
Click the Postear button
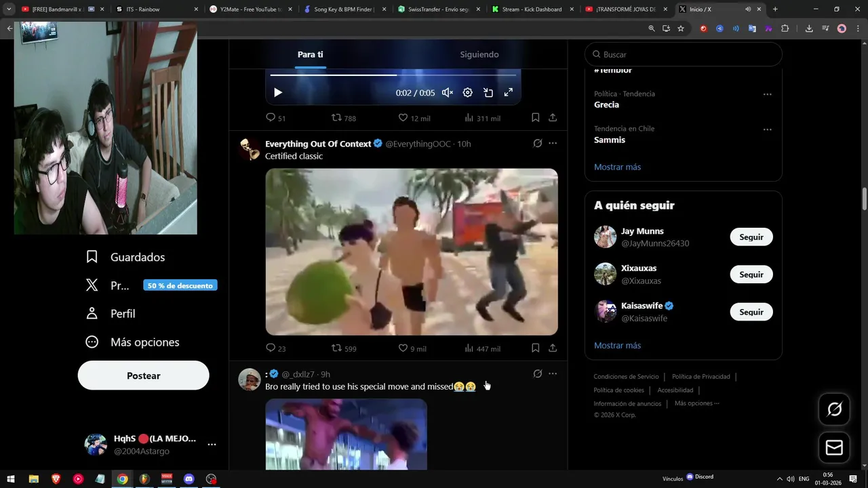[143, 375]
